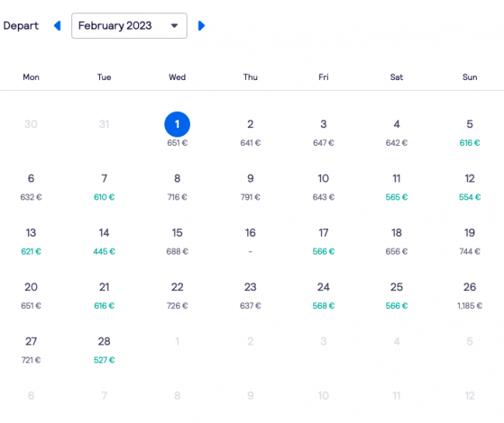This screenshot has width=504, height=423.
Task: Choose February 20 priced 651 €
Action: (31, 296)
